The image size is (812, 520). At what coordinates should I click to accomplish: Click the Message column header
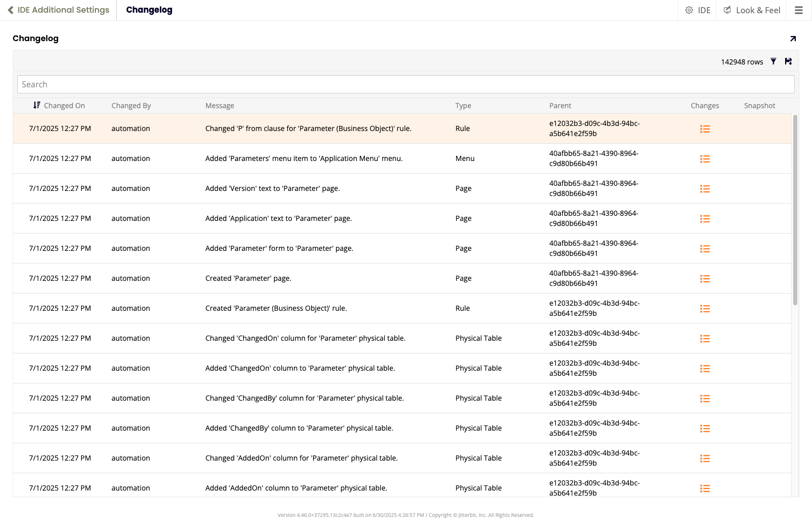click(x=220, y=106)
